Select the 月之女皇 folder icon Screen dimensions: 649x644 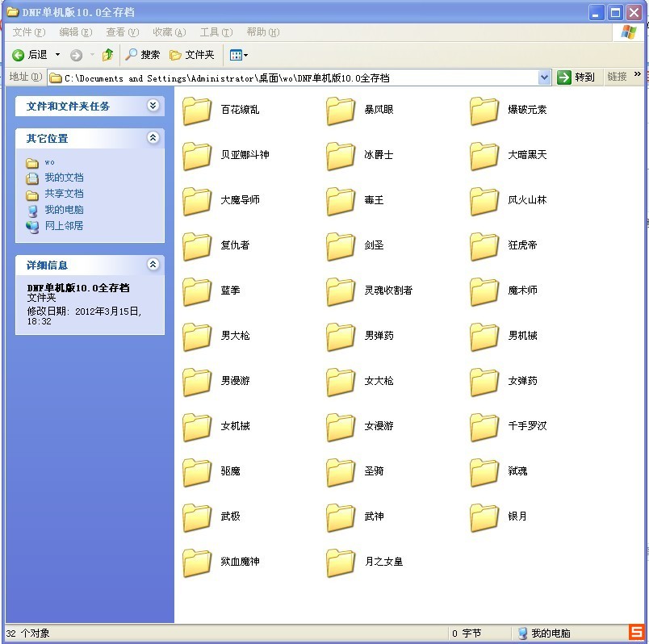tap(341, 562)
